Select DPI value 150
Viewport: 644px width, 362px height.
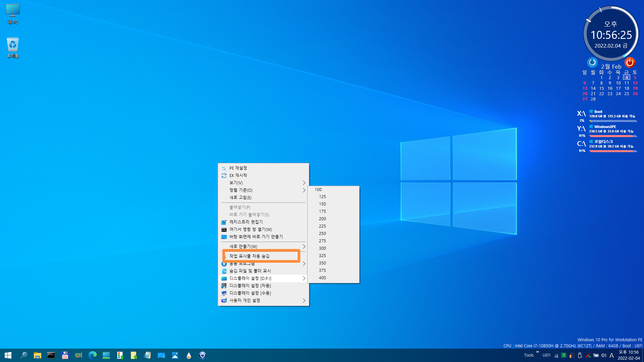point(333,204)
